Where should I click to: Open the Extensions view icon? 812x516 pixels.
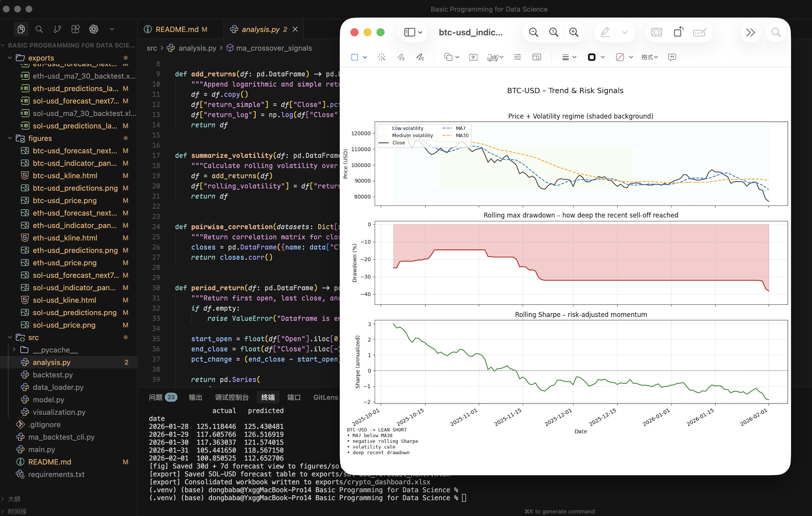click(75, 29)
